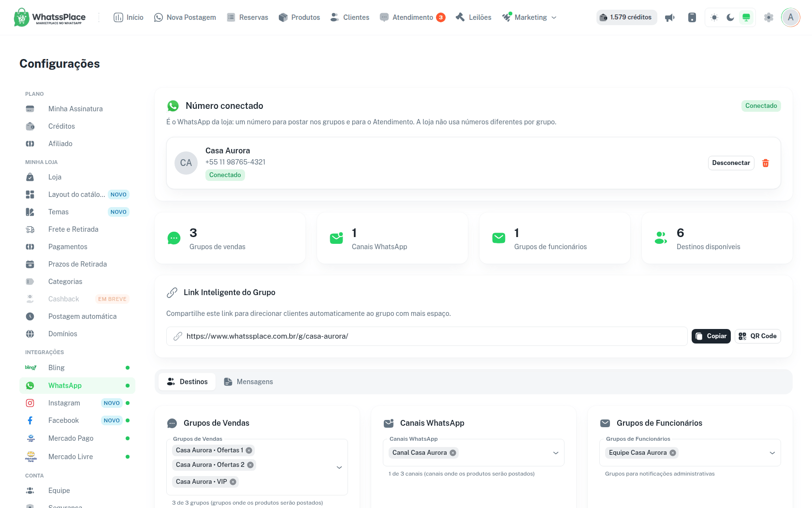Open Mercado Livre integration
The width and height of the screenshot is (812, 508).
point(77,457)
